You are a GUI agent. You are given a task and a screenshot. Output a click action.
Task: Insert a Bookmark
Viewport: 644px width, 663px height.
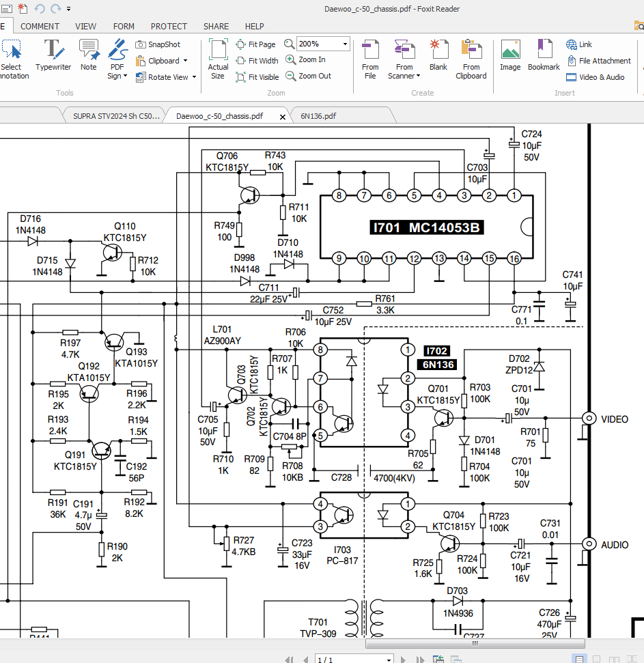tap(544, 55)
